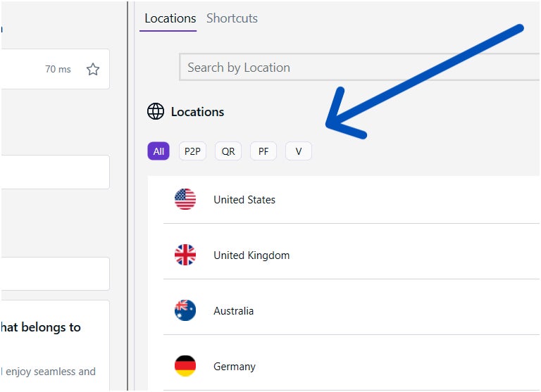Pick Germany in the location list

point(352,366)
